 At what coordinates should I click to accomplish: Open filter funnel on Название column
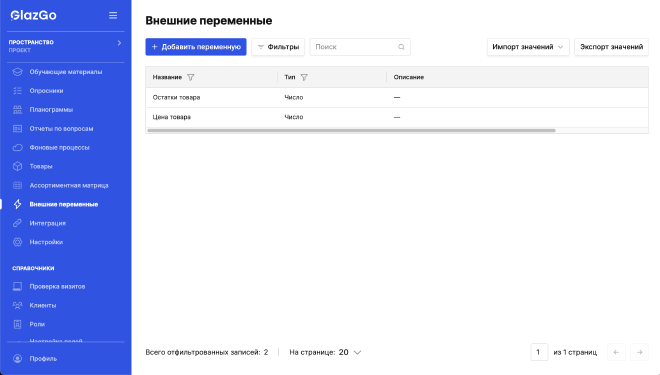tap(191, 77)
